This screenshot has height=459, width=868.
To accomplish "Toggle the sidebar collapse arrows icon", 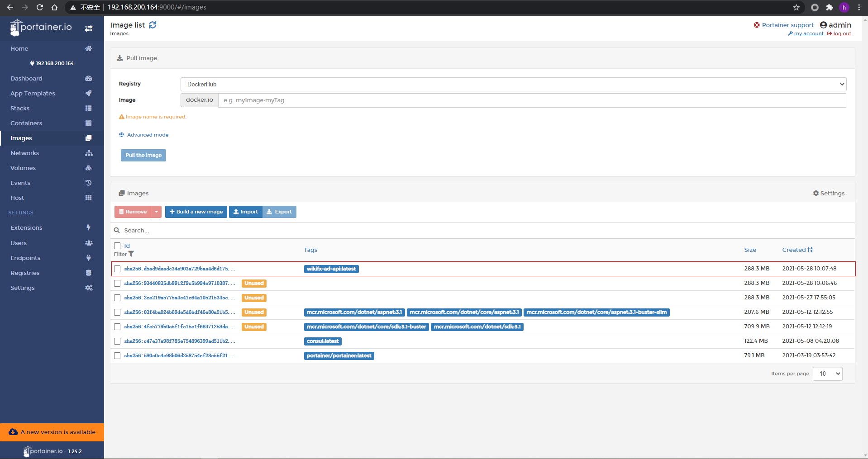I will tap(89, 28).
